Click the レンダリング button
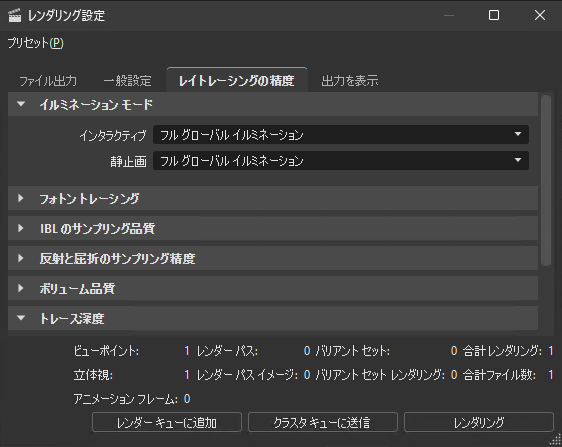The width and height of the screenshot is (562, 447). point(479,423)
